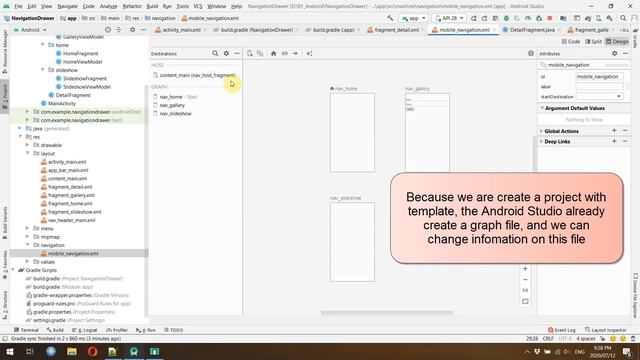The width and height of the screenshot is (640, 360).
Task: Open Attributes panel gear settings
Action: tap(614, 53)
